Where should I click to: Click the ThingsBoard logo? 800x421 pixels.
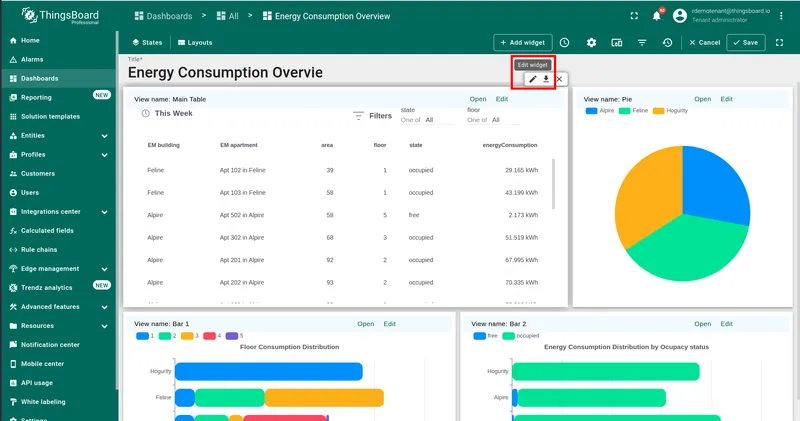pos(60,16)
